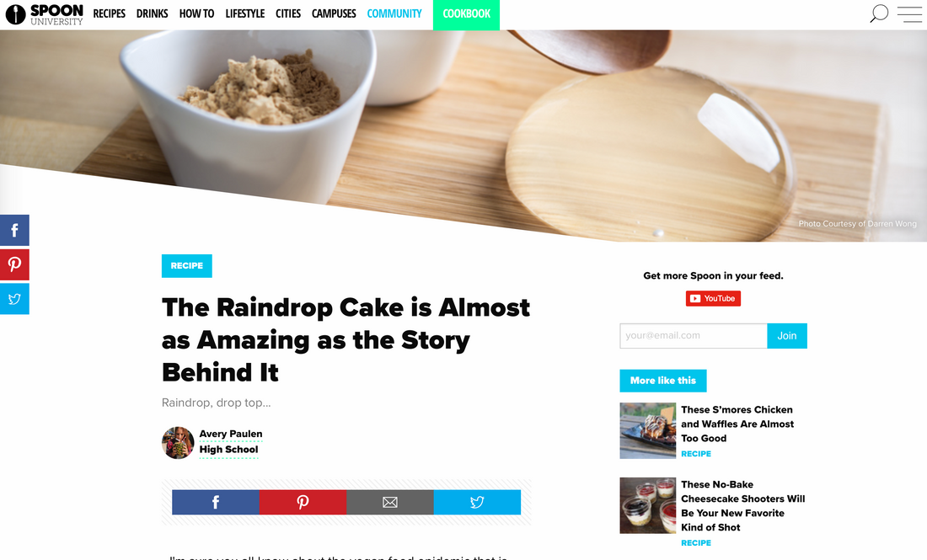
Task: Click Facebook button in article share bar
Action: (x=215, y=502)
